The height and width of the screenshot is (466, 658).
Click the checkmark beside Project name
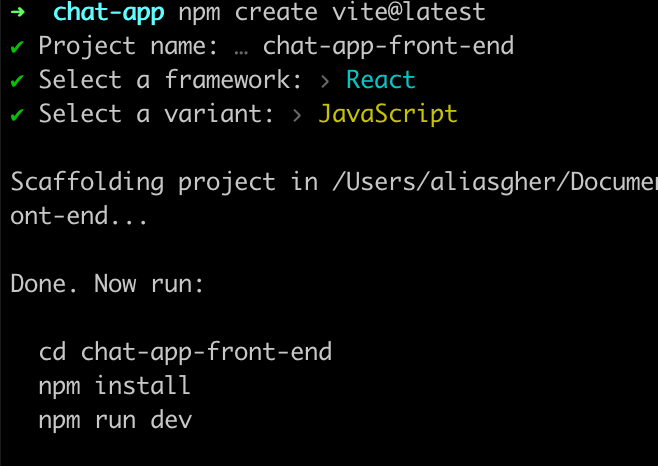coord(17,47)
